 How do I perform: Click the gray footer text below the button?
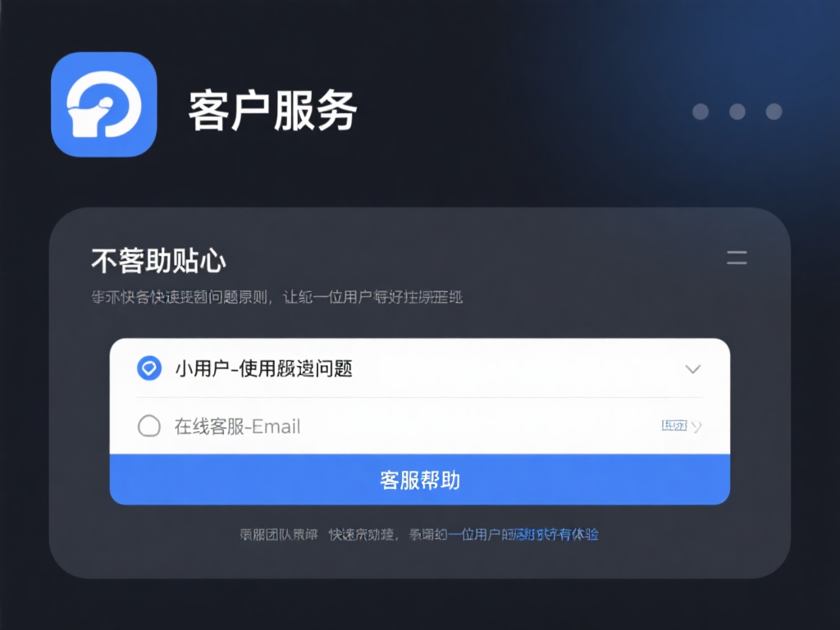pyautogui.click(x=343, y=534)
